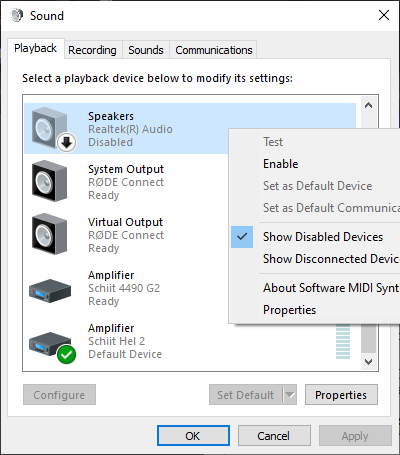Click the list scroll down arrow
The height and width of the screenshot is (455, 400).
coord(368,362)
